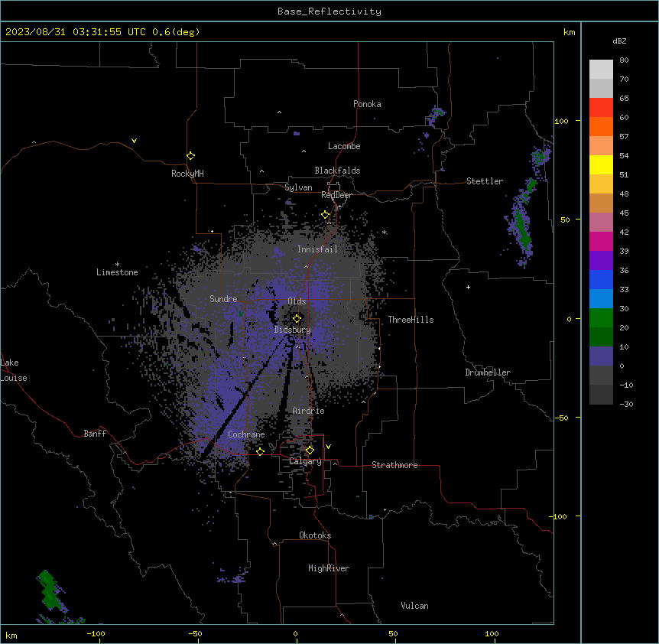
Task: Click the yellow marker south of RedDeer
Action: click(x=326, y=215)
